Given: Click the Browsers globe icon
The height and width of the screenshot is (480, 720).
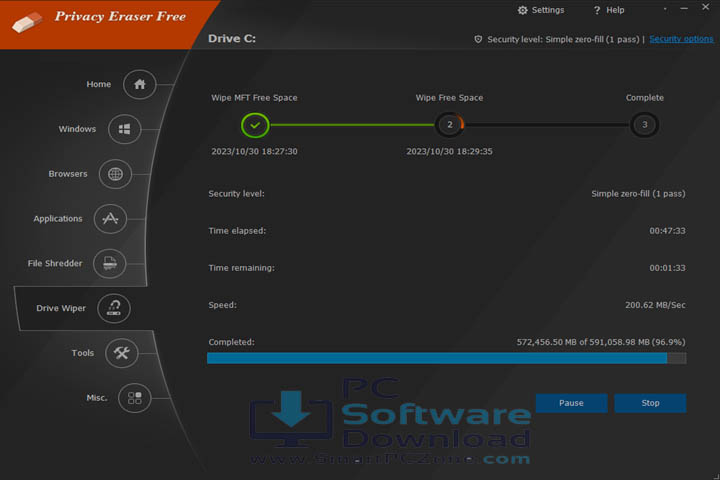Looking at the screenshot, I should click(115, 174).
